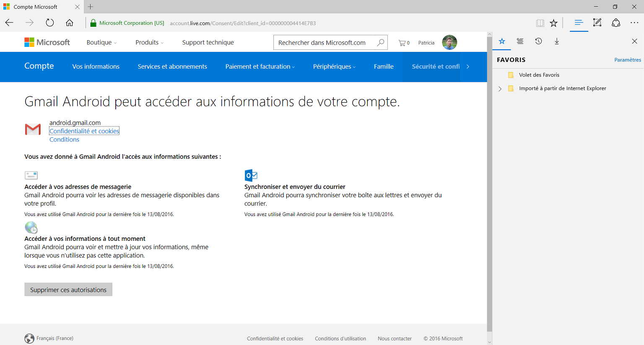Add page to favorites star in address bar
The image size is (644, 345).
(x=553, y=23)
